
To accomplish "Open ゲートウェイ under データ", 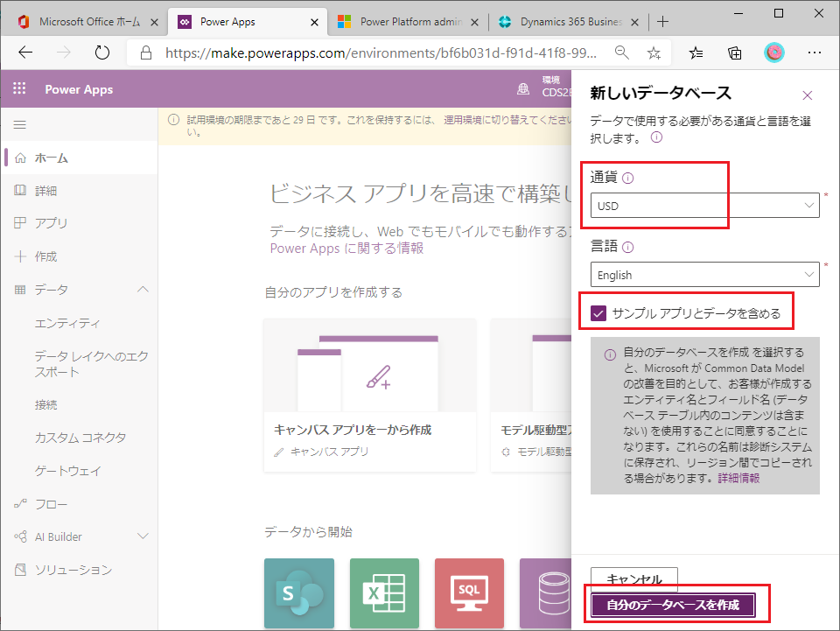I will [x=67, y=471].
